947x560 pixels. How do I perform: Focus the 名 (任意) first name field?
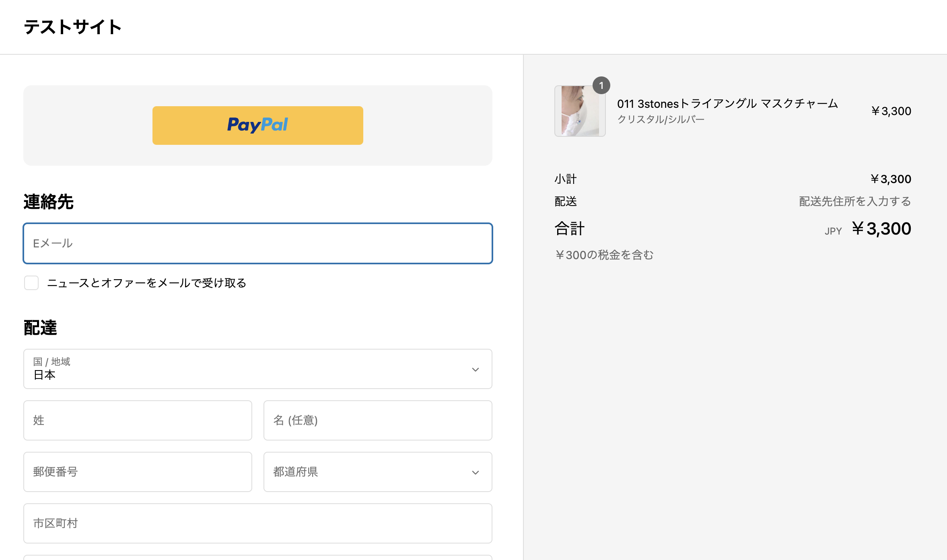pyautogui.click(x=377, y=420)
